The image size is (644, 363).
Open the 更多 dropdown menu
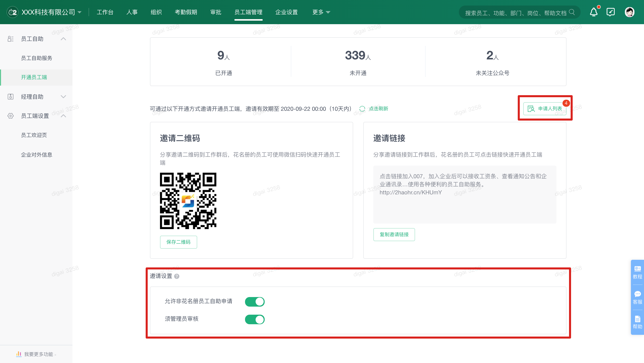pos(321,12)
